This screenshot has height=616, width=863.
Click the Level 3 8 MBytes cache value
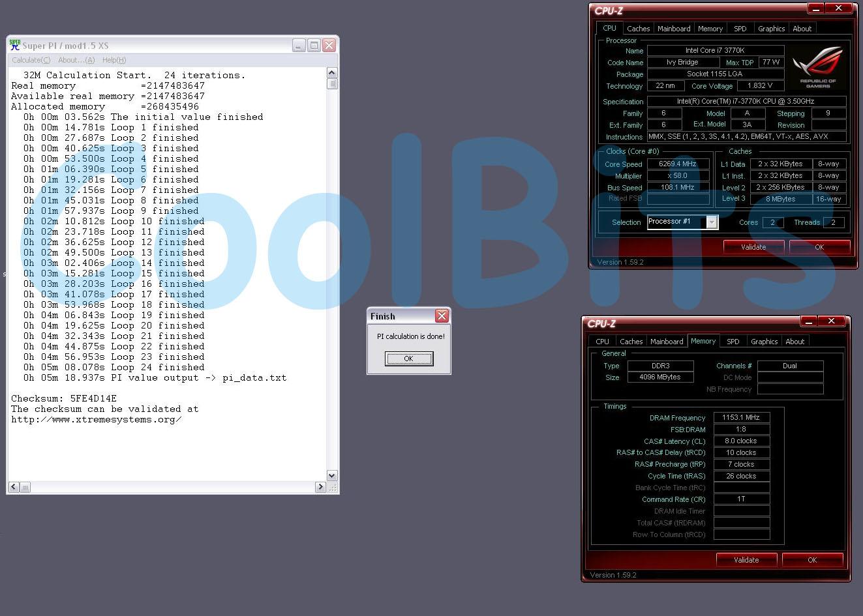tap(781, 199)
